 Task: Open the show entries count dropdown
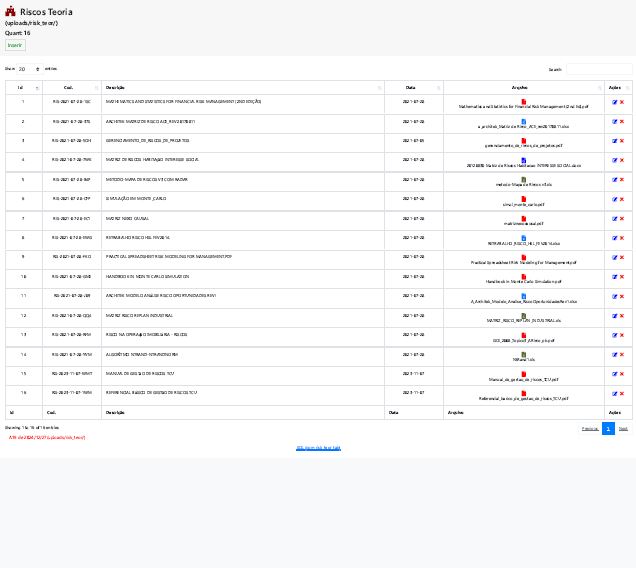pyautogui.click(x=29, y=69)
